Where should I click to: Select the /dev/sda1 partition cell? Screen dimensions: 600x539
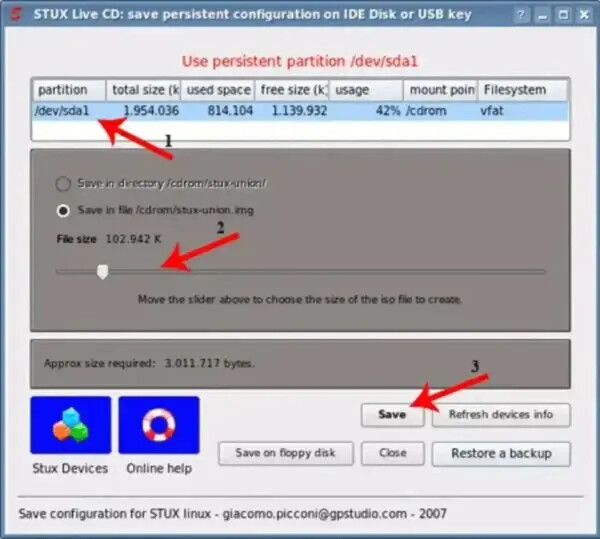[x=62, y=111]
